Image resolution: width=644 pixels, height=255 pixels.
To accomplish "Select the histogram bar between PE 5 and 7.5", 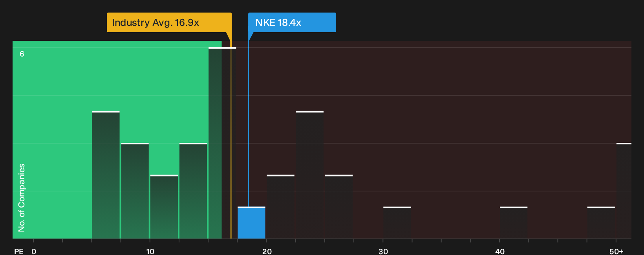I will pos(106,175).
